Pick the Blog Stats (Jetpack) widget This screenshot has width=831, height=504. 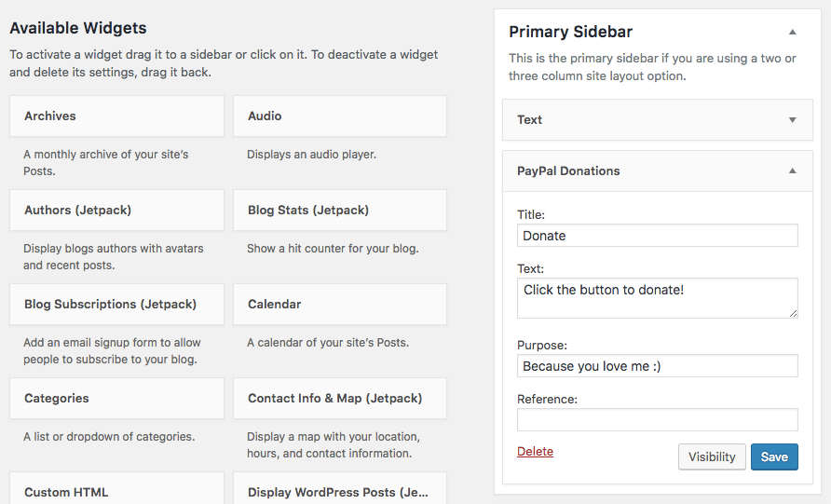(339, 211)
